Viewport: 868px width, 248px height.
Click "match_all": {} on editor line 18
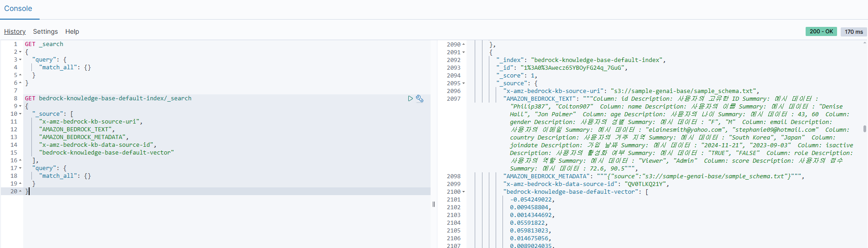[65, 176]
